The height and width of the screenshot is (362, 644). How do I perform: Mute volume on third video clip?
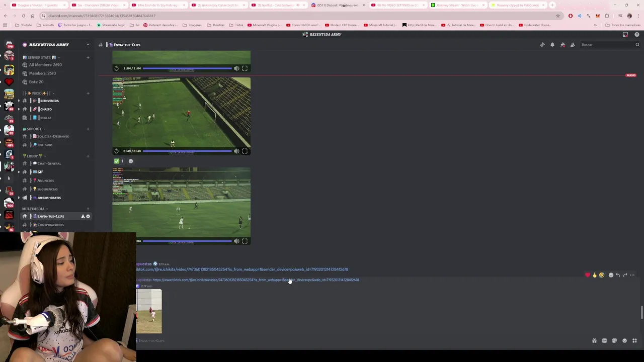pos(236,241)
